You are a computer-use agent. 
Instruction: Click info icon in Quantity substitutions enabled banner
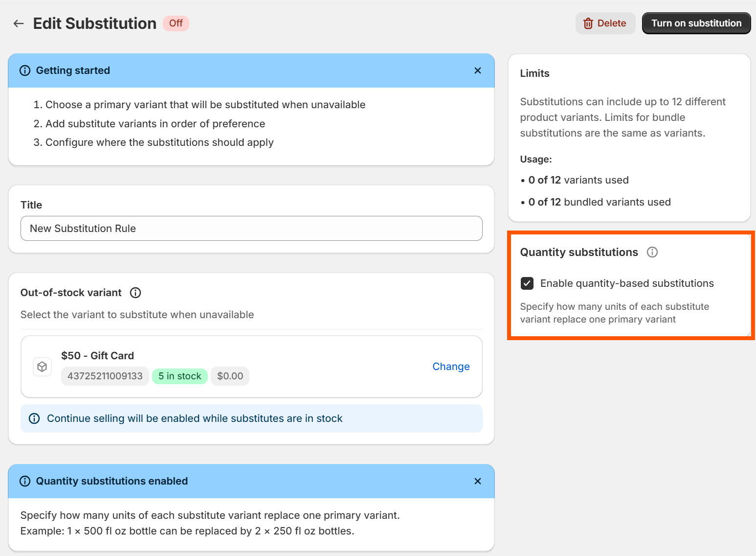(x=25, y=481)
